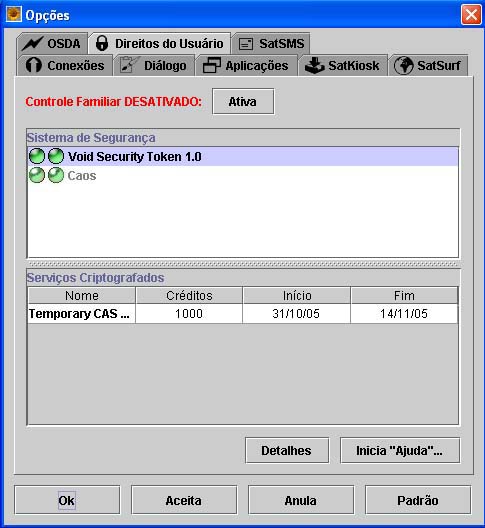Click second green status light of Caos row
485x528 pixels.
(56, 175)
